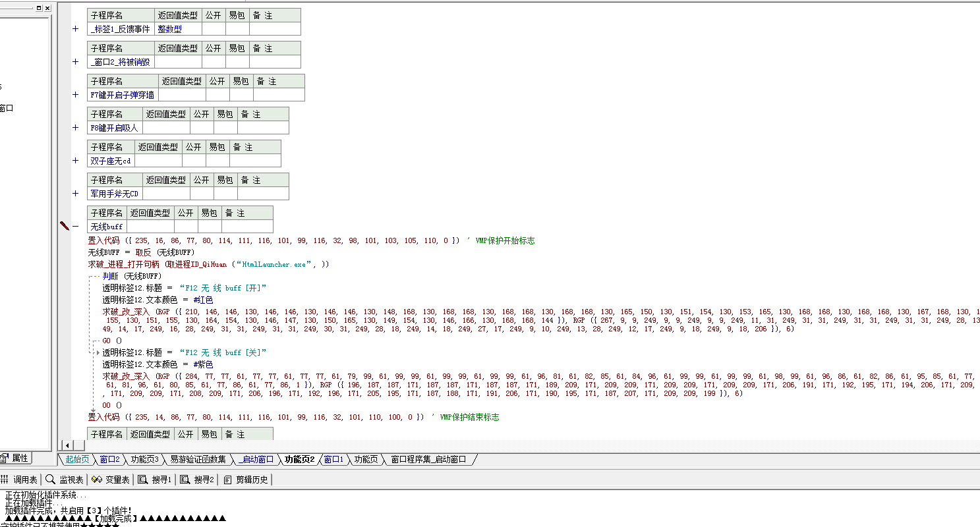This screenshot has height=527, width=980.
Task: Select the 整数型 return type cell
Action: (178, 29)
